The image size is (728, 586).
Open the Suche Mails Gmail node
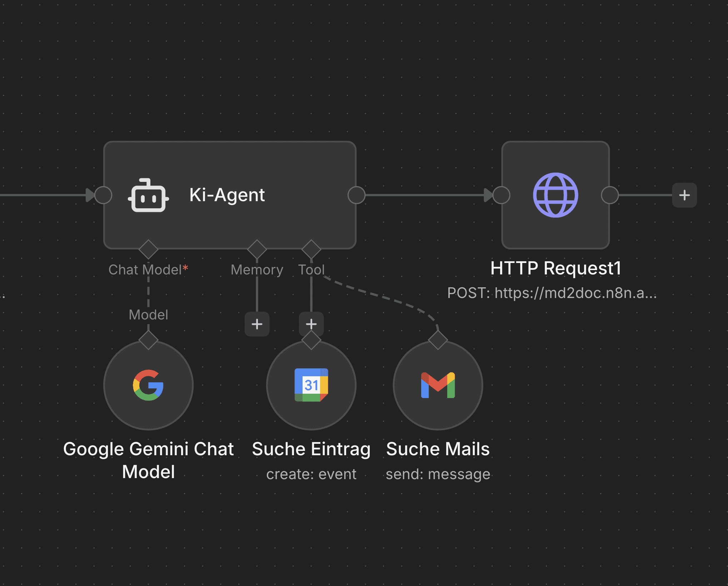(438, 385)
